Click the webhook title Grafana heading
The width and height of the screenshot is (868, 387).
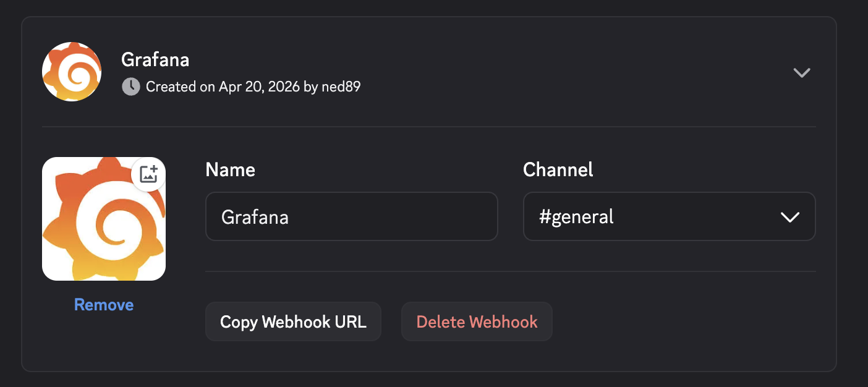[155, 59]
